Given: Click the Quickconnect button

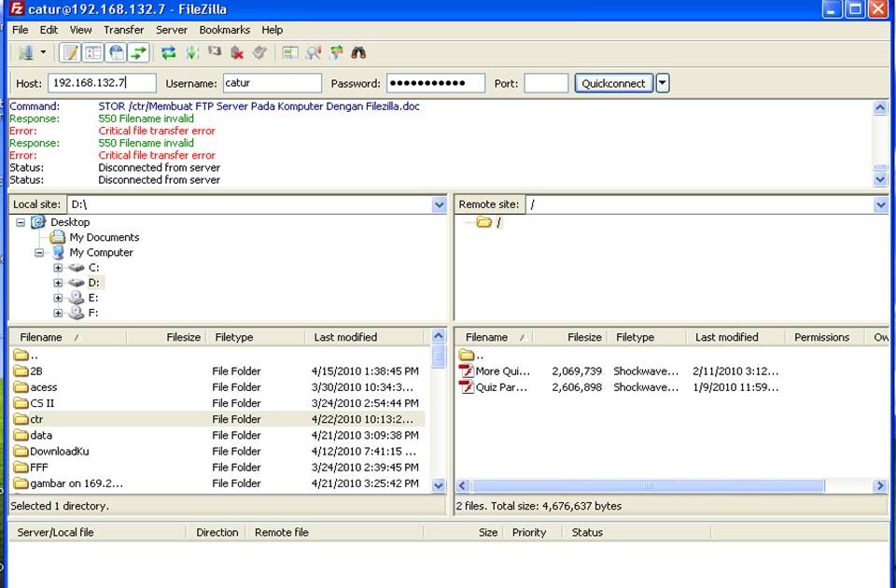Looking at the screenshot, I should pos(613,83).
